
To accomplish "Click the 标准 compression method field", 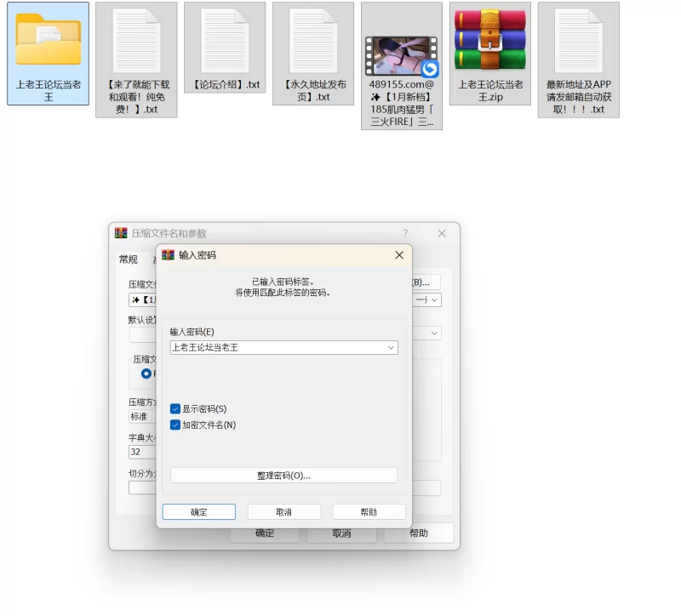I will point(142,417).
